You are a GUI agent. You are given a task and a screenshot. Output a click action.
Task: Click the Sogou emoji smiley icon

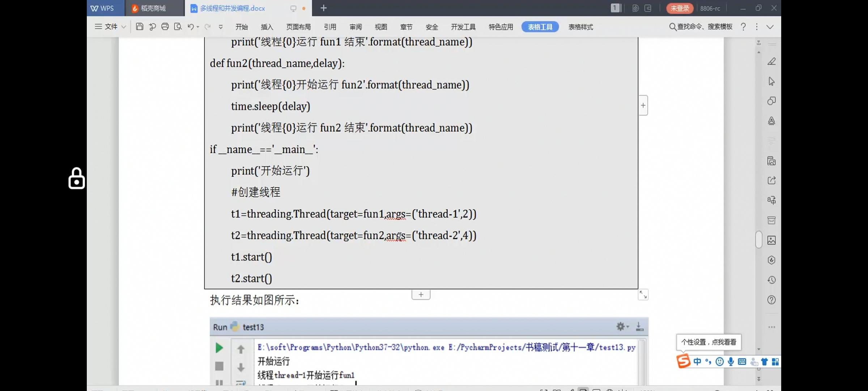point(720,361)
